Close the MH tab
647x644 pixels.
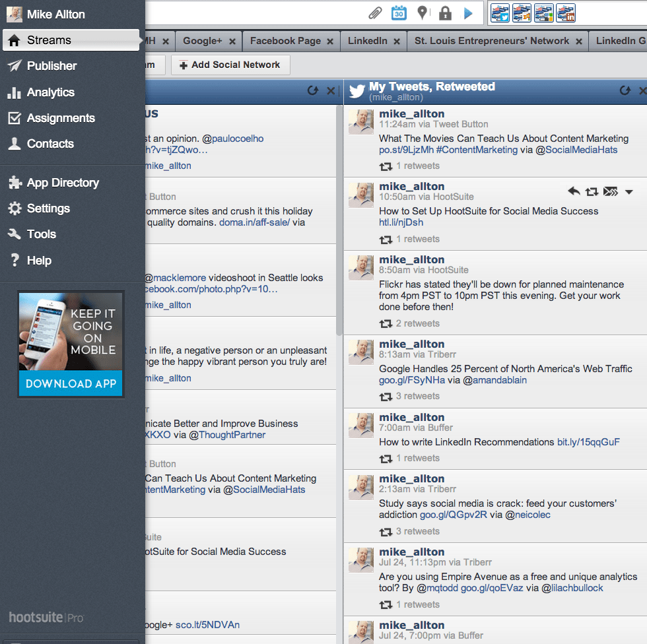coord(166,41)
